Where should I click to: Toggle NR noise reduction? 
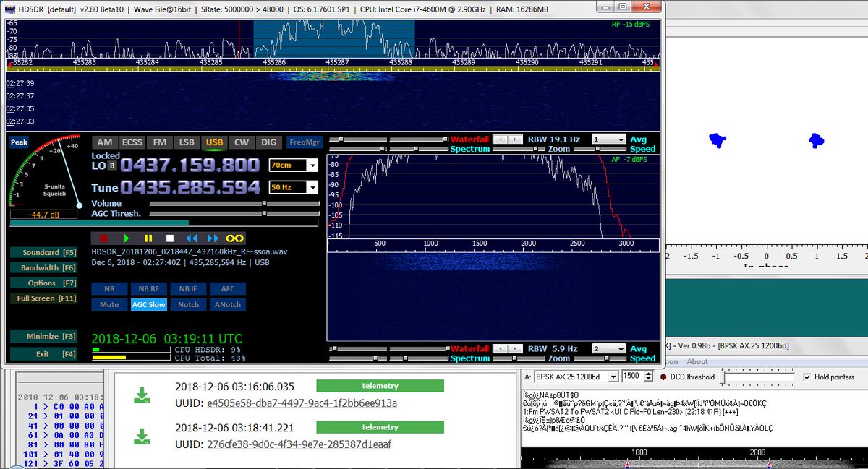(109, 289)
